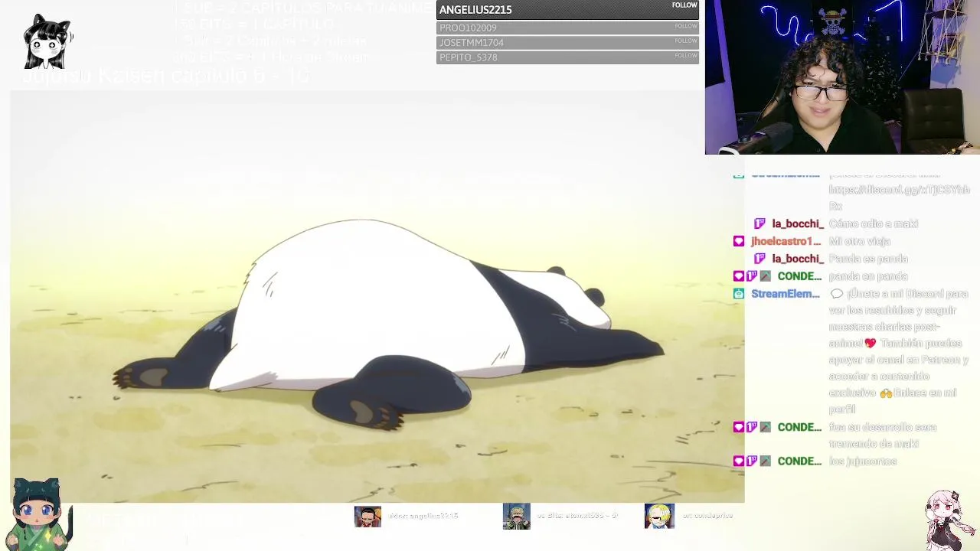Click CONDE username on 'los jujucortos' message
This screenshot has width=980, height=551.
799,461
